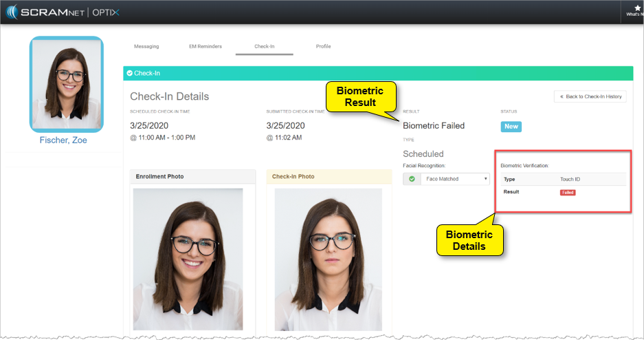Open the Fischer, Zoe client name link
This screenshot has width=644, height=340.
[x=63, y=140]
